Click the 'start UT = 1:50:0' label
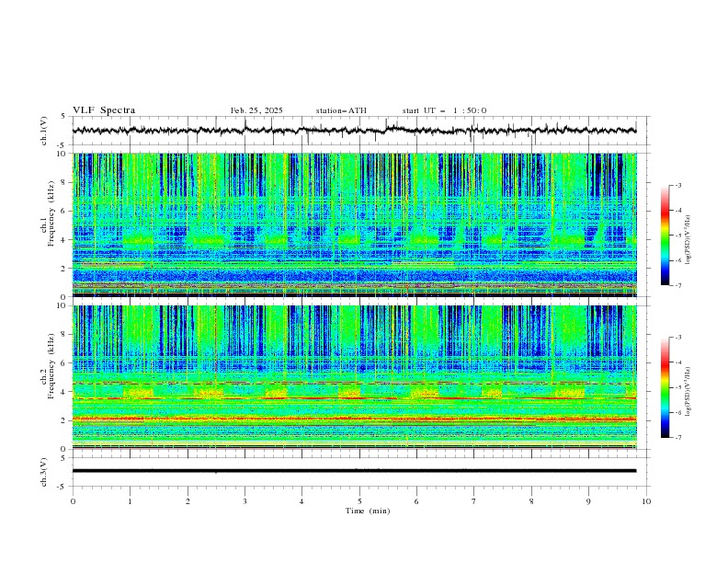This screenshot has width=728, height=563. point(444,110)
